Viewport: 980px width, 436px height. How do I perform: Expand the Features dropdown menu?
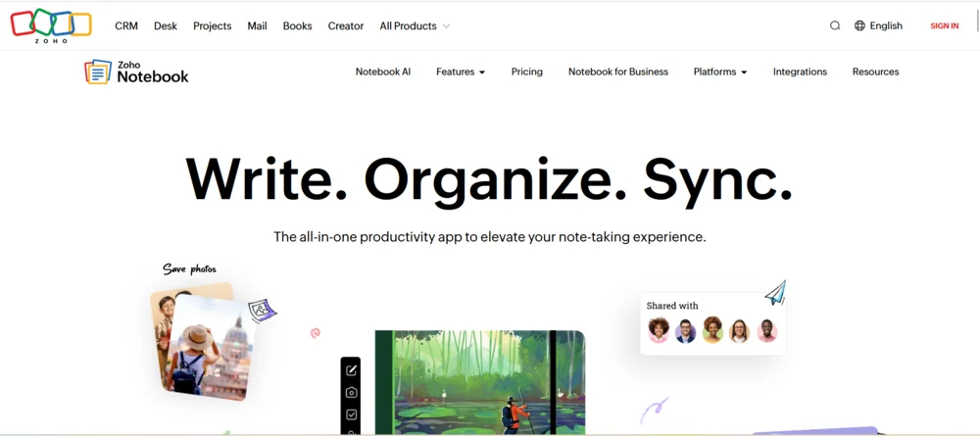[461, 72]
